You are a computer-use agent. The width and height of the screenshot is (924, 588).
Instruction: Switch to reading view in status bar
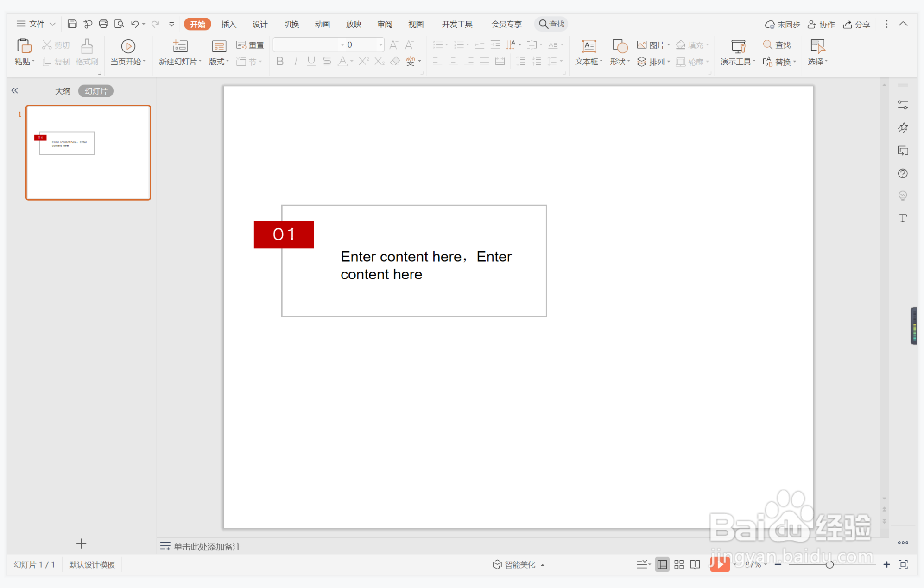[695, 564]
